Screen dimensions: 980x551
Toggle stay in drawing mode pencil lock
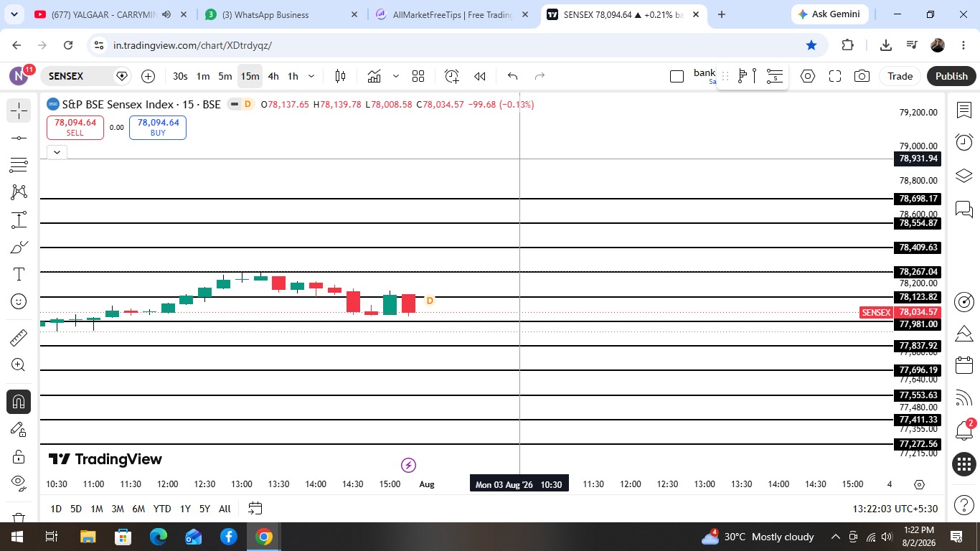(x=19, y=429)
